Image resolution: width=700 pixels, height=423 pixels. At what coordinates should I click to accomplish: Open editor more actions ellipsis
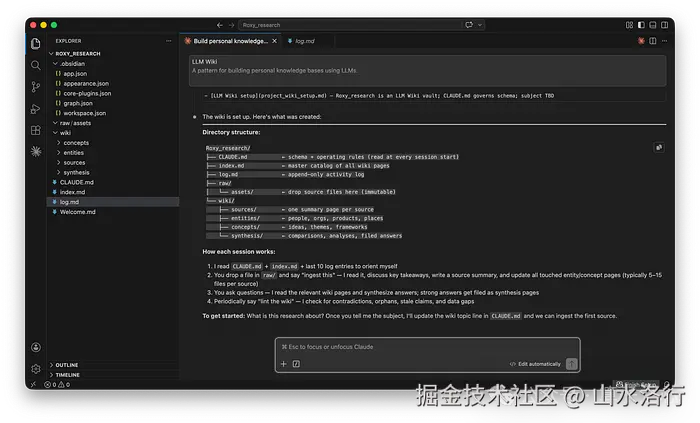[x=664, y=41]
